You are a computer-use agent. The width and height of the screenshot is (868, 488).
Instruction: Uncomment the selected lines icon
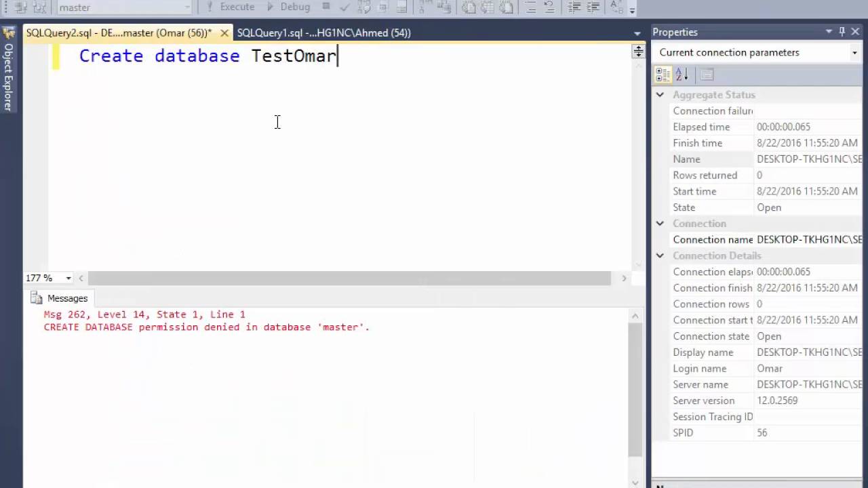[x=549, y=7]
